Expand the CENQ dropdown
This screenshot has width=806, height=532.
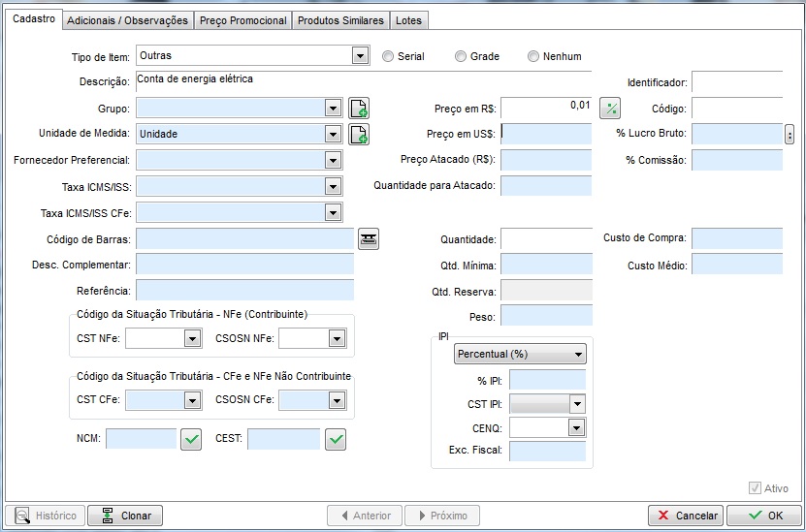pos(576,427)
